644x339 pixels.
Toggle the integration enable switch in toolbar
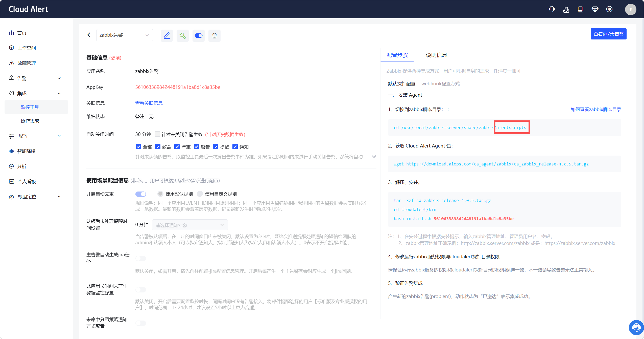pos(199,35)
